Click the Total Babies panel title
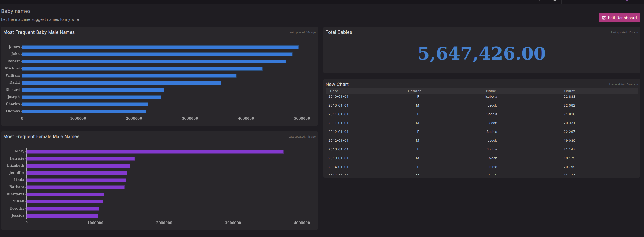This screenshot has height=237, width=644. pos(338,32)
